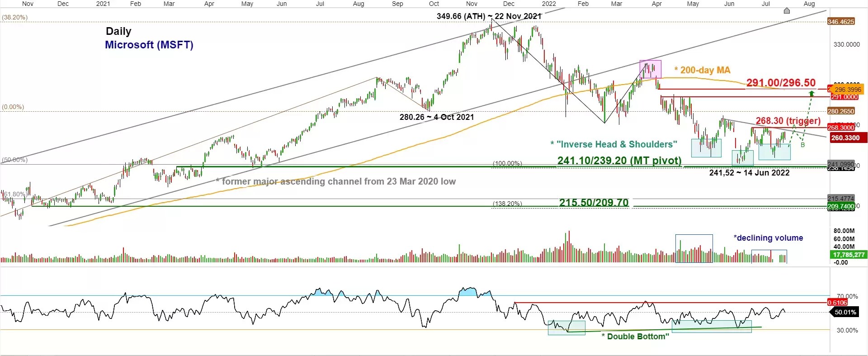Click the (0.00%) Fibonacci label
This screenshot has width=868, height=356.
click(13, 107)
